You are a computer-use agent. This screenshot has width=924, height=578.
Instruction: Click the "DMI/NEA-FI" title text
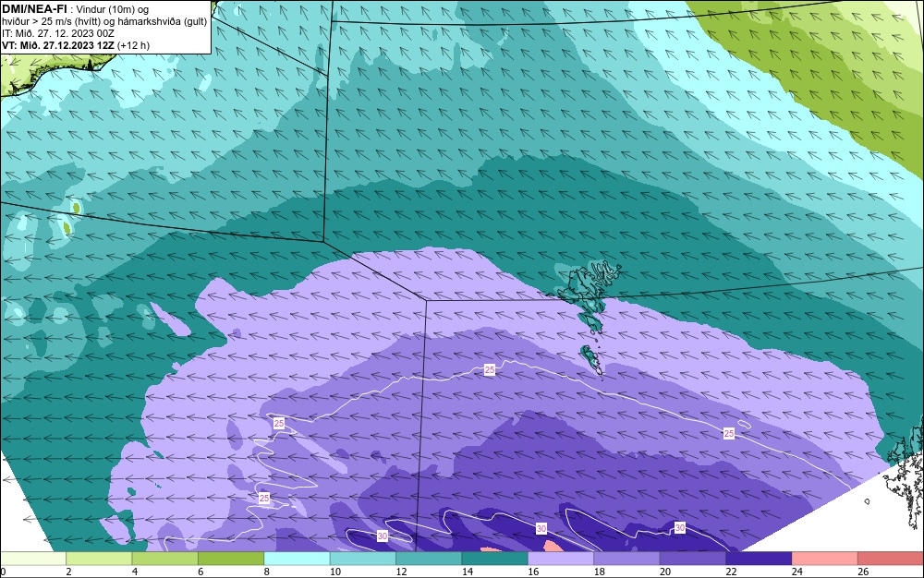[x=34, y=9]
